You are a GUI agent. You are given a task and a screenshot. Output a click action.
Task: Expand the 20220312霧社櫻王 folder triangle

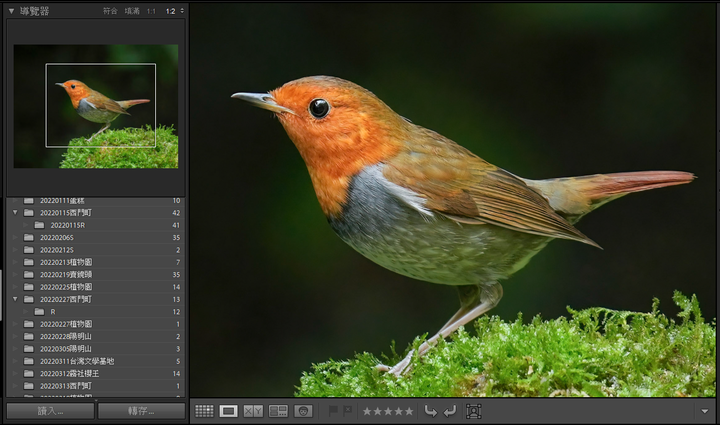point(15,373)
